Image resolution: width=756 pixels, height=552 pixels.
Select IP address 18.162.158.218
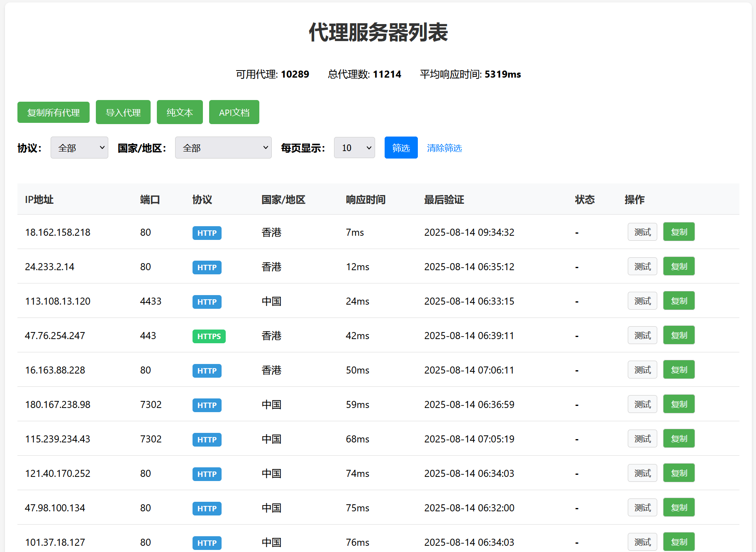(58, 232)
